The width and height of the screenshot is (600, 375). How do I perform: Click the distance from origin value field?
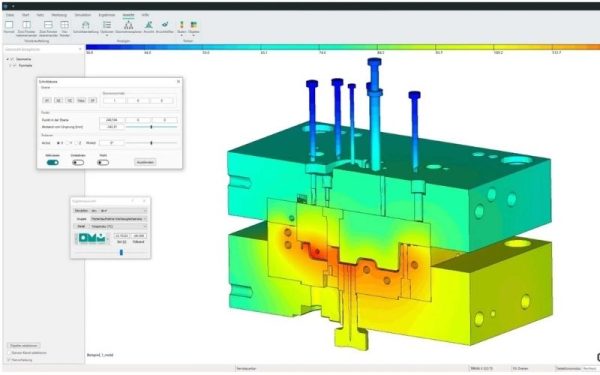(x=112, y=127)
